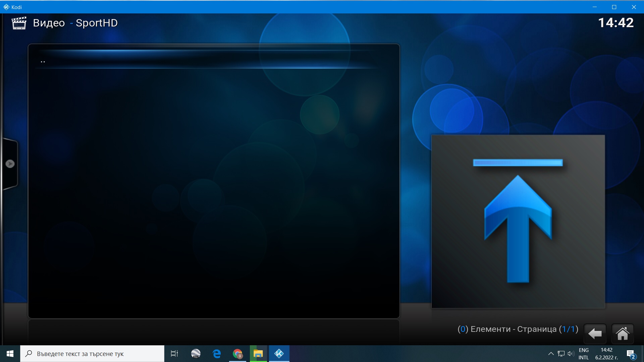This screenshot has height=362, width=644.
Task: Open the taskbar date and time
Action: tap(606, 354)
